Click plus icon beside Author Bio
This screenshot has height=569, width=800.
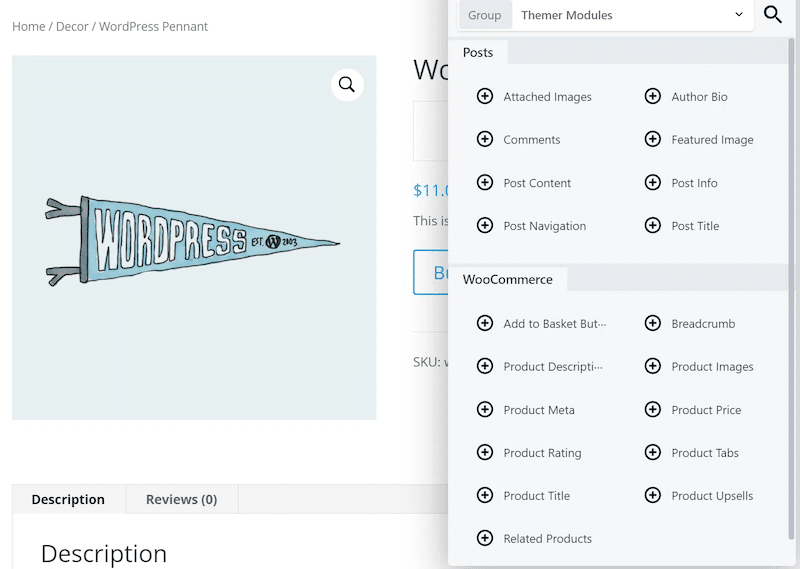point(653,96)
